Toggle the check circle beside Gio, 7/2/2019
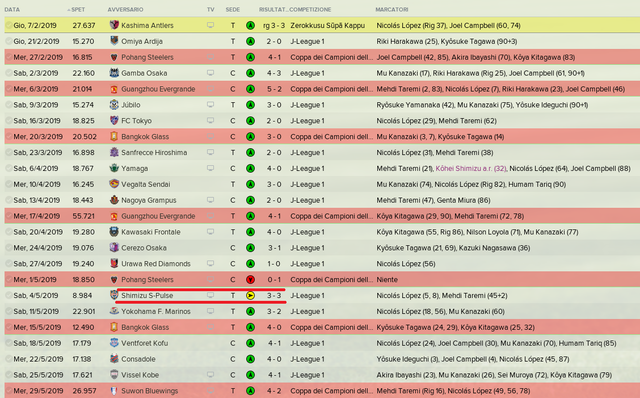 9,25
